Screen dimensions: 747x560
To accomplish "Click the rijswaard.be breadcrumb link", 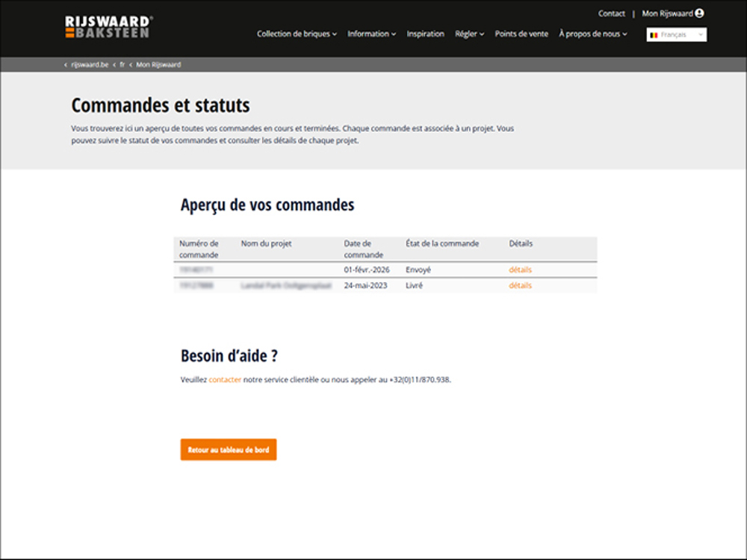I will [x=90, y=65].
